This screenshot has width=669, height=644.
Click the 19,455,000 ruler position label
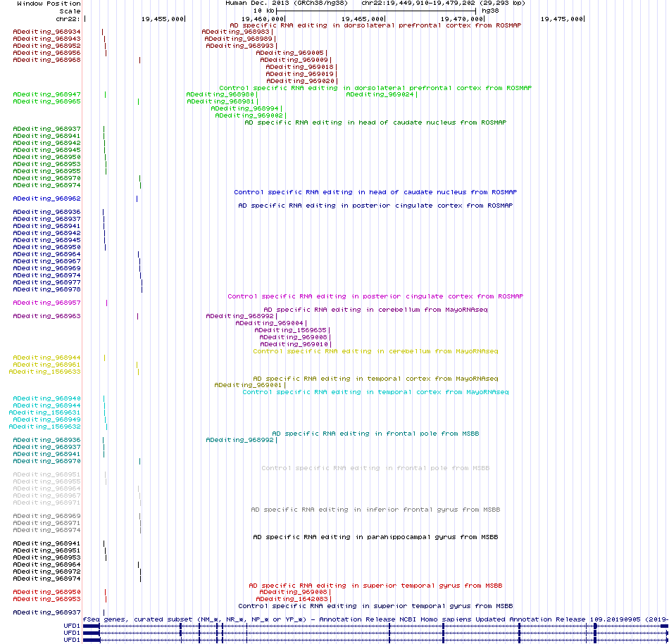163,19
